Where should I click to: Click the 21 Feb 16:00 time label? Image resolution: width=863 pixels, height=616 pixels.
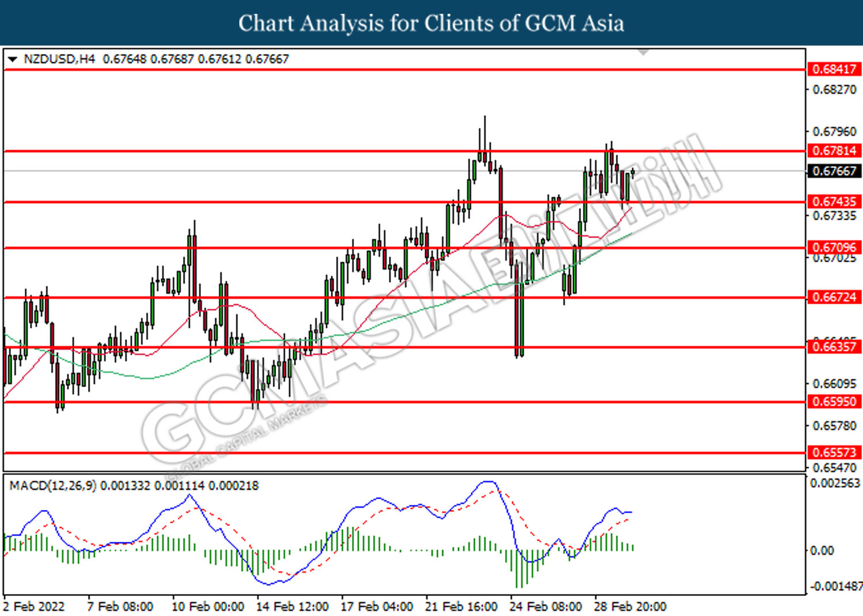(461, 607)
